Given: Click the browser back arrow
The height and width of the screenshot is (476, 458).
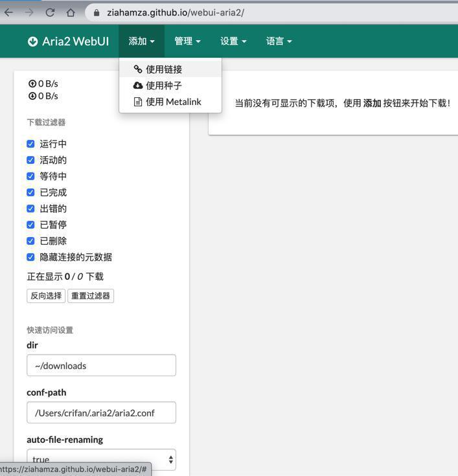Looking at the screenshot, I should tap(8, 12).
